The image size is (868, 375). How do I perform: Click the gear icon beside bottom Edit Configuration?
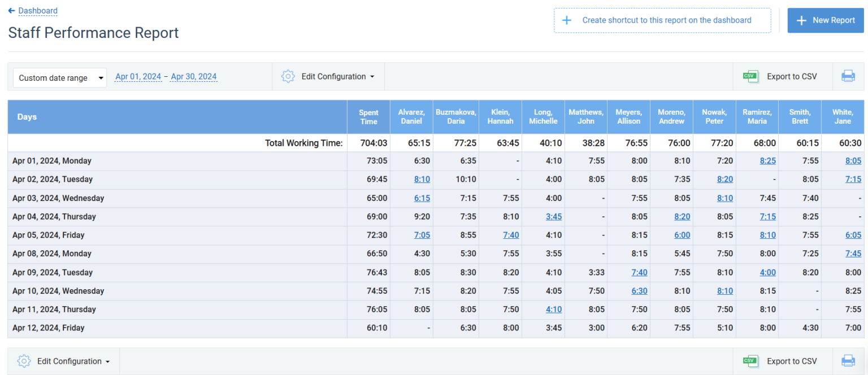click(24, 361)
